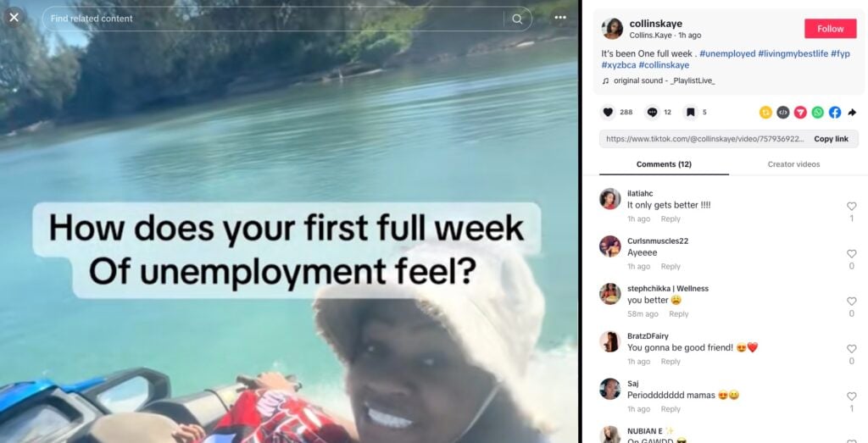Bookmark the video with favorites icon

pos(690,113)
